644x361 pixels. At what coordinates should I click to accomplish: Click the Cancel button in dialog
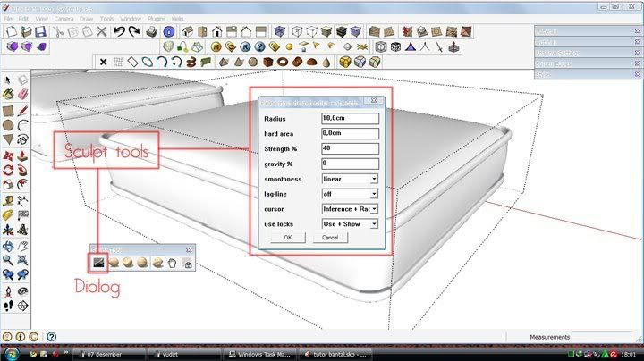[330, 238]
